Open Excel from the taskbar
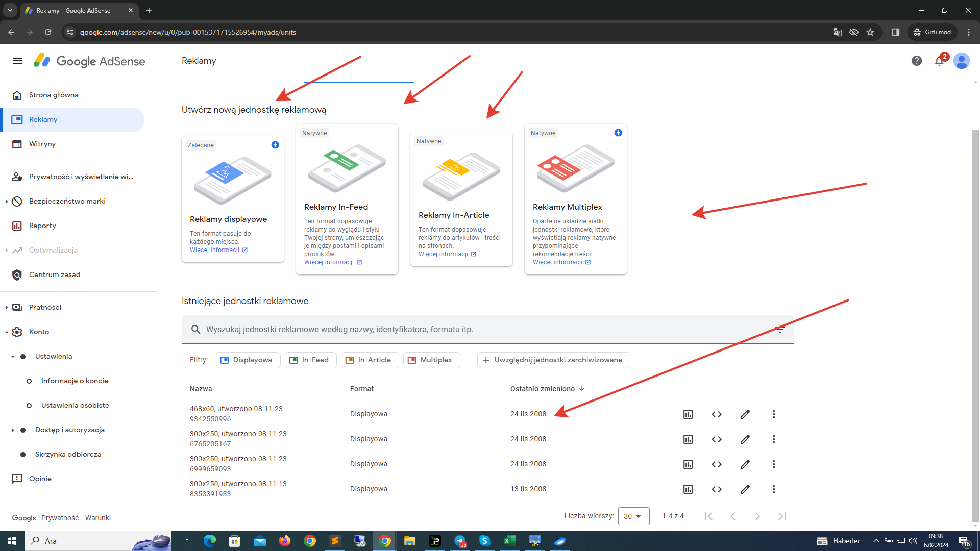The height and width of the screenshot is (551, 980). [509, 541]
